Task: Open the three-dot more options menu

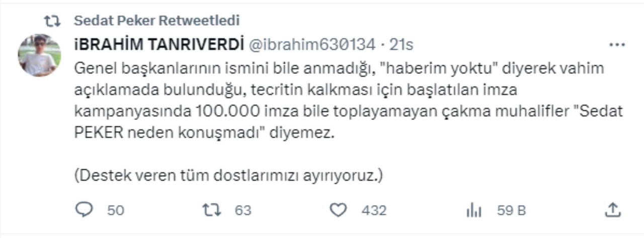Action: 617,45
